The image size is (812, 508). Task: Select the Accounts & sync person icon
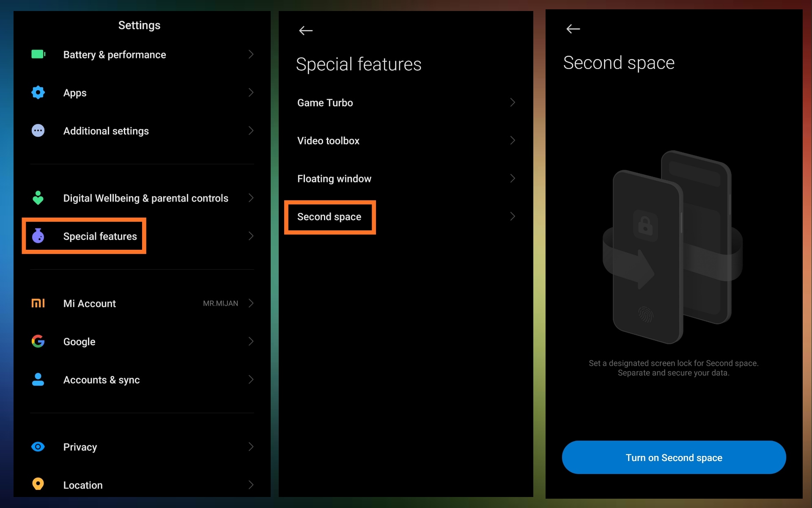(38, 380)
